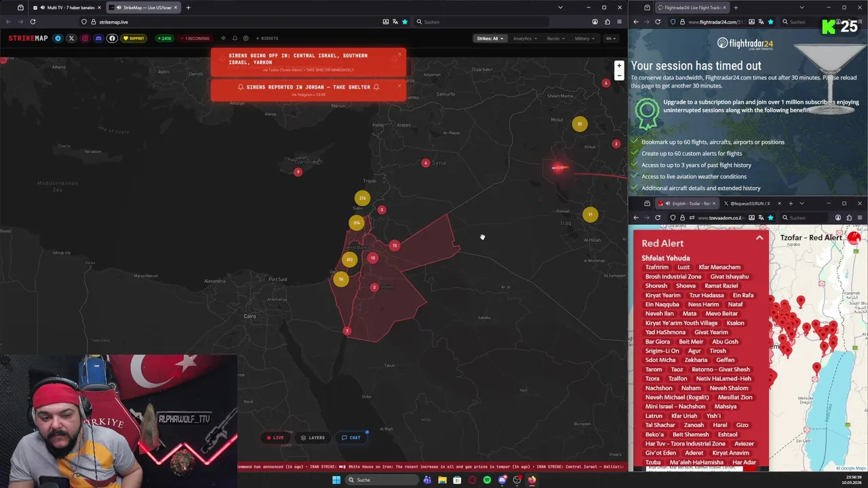Open StrikeMap Telegram channel icon
Viewport: 868px width, 488px height.
58,39
